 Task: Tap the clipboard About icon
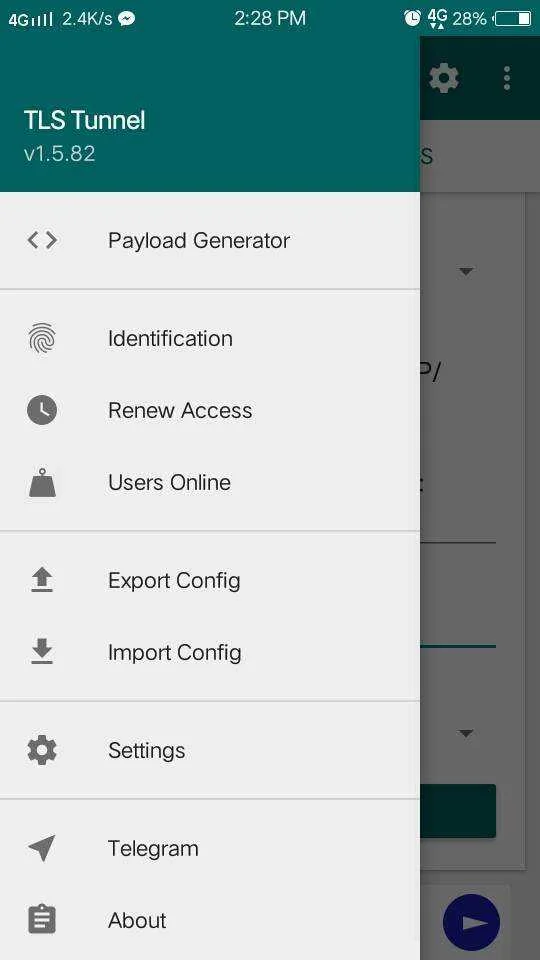pos(42,920)
